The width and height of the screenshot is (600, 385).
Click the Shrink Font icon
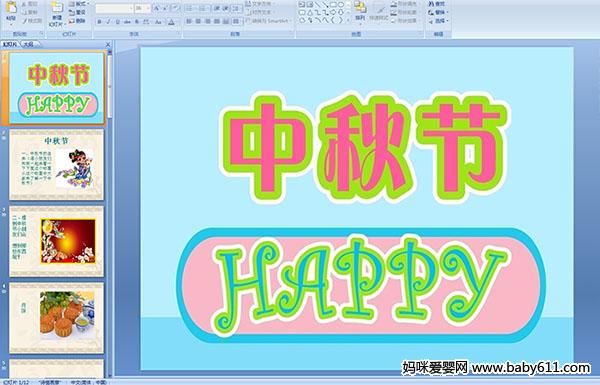coord(165,8)
